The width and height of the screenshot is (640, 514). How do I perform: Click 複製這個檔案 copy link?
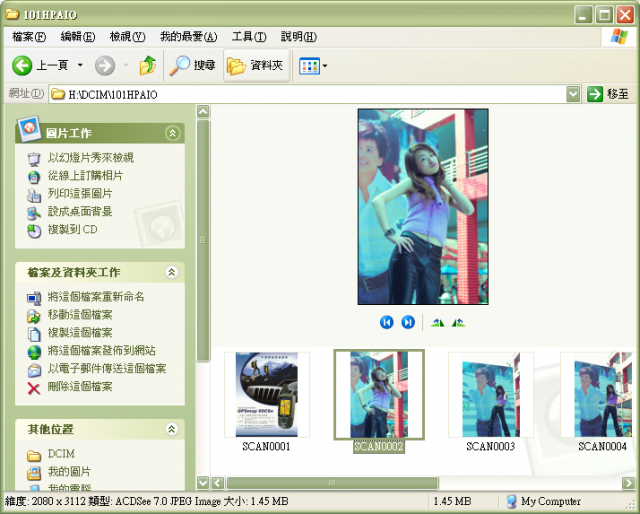pos(80,333)
